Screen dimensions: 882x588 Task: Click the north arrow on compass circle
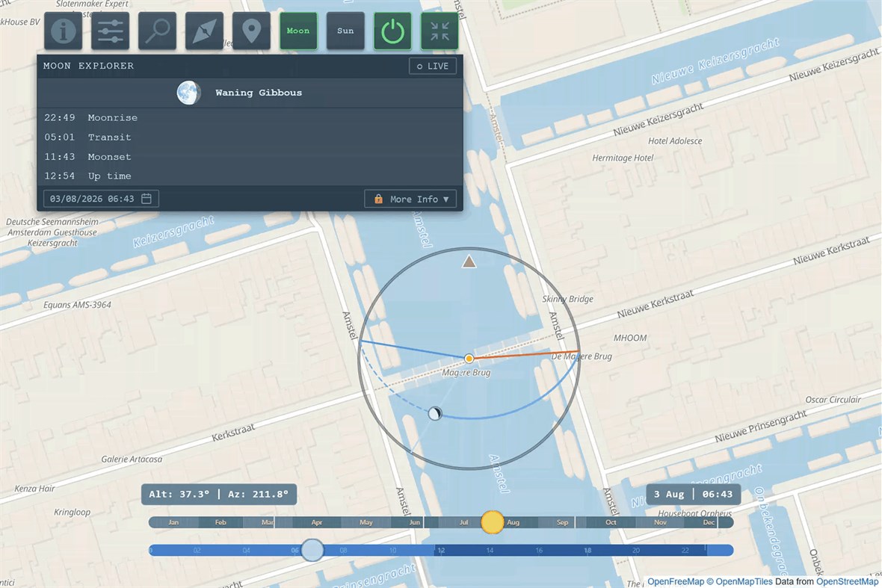tap(469, 261)
